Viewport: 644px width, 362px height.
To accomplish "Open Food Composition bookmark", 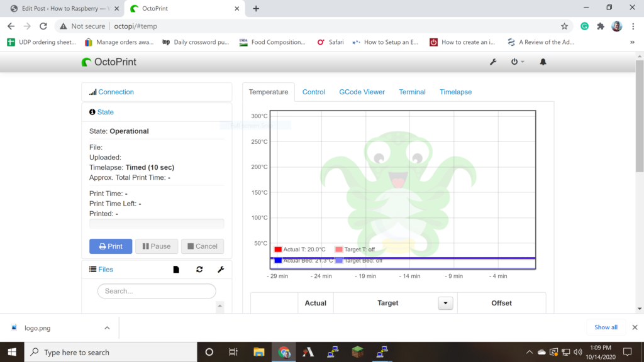I will [x=272, y=42].
